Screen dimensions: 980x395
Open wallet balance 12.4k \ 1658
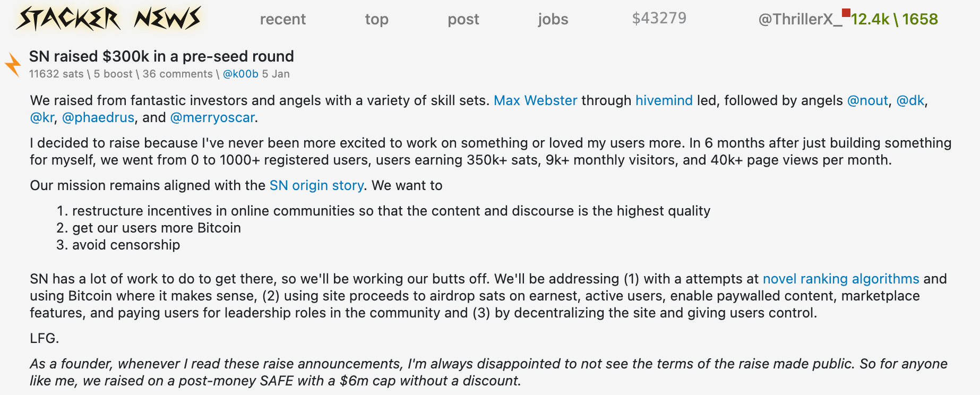894,19
